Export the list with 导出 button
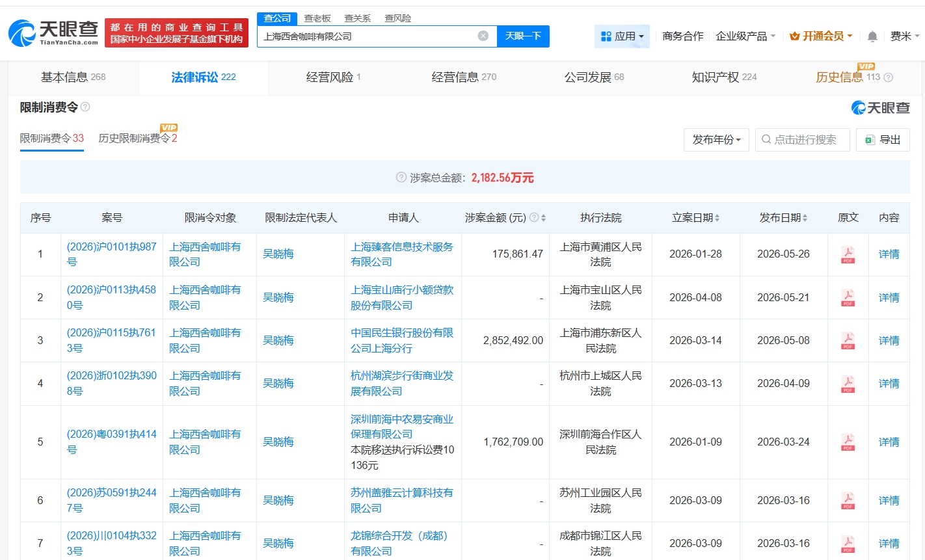Viewport: 925px width, 560px height. [x=883, y=140]
